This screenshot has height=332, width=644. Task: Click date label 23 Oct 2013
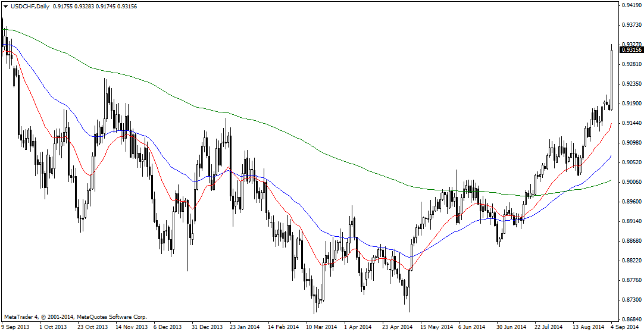point(92,327)
